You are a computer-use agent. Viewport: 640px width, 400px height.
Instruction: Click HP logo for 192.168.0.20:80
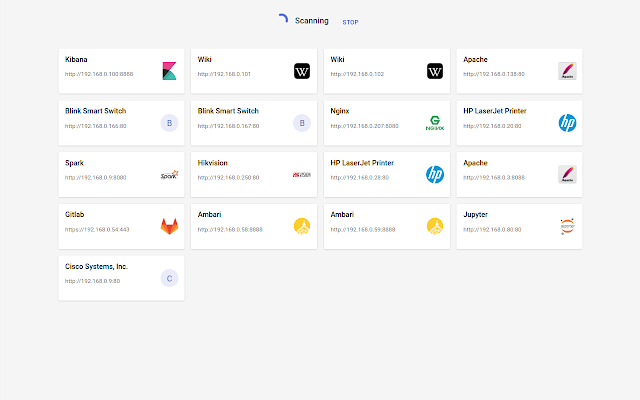pos(567,123)
